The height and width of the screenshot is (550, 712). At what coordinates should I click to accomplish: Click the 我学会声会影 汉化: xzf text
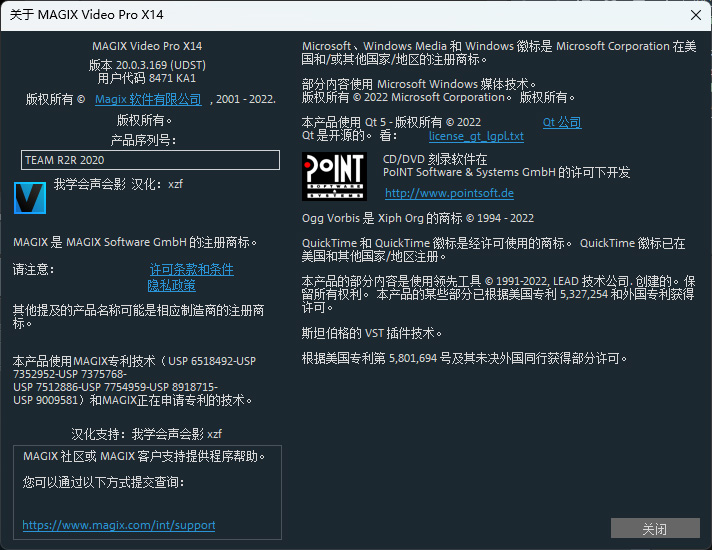119,184
